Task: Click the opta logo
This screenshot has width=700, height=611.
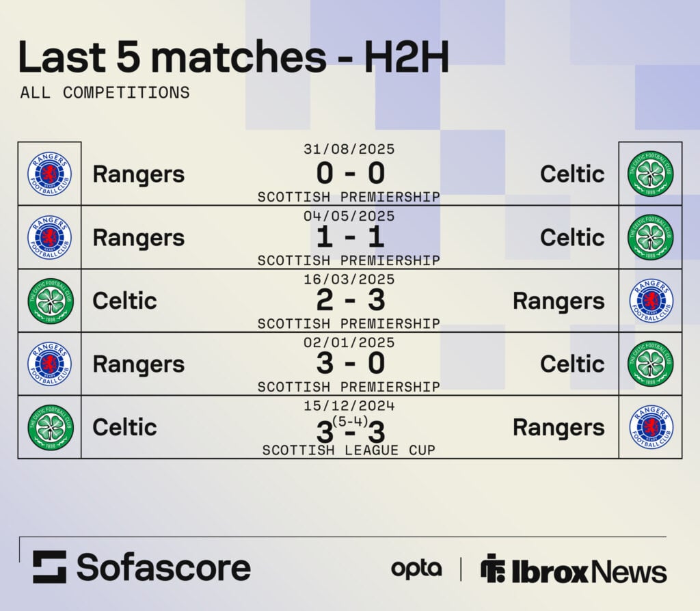Action: click(416, 569)
